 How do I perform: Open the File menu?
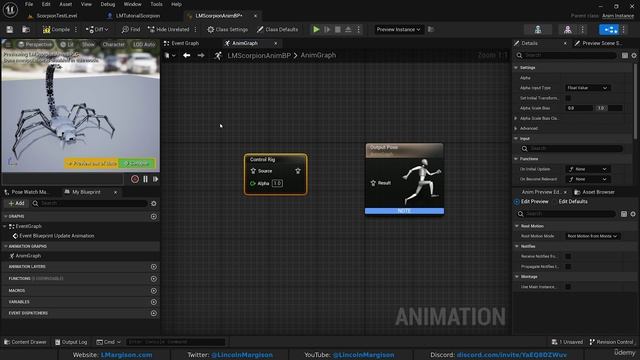click(29, 4)
